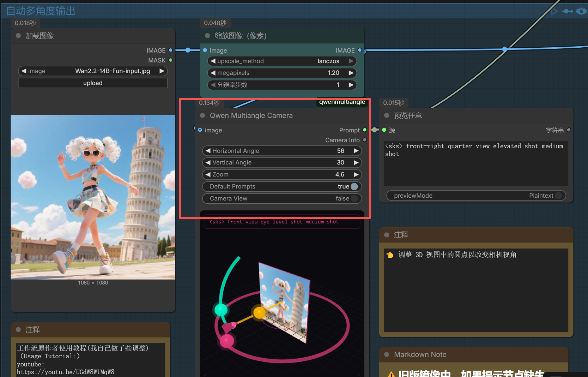This screenshot has height=377, width=588.
Task: Click the qwenmultiangle badge label
Action: [x=342, y=102]
